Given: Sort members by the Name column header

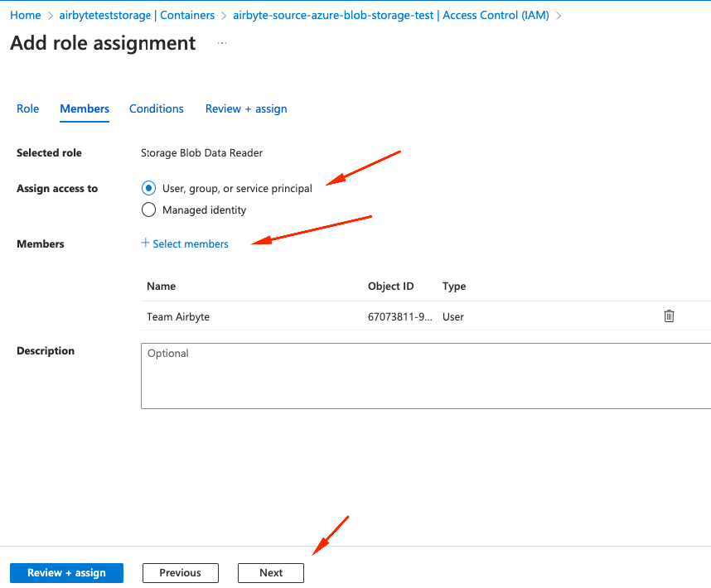Looking at the screenshot, I should (x=161, y=286).
